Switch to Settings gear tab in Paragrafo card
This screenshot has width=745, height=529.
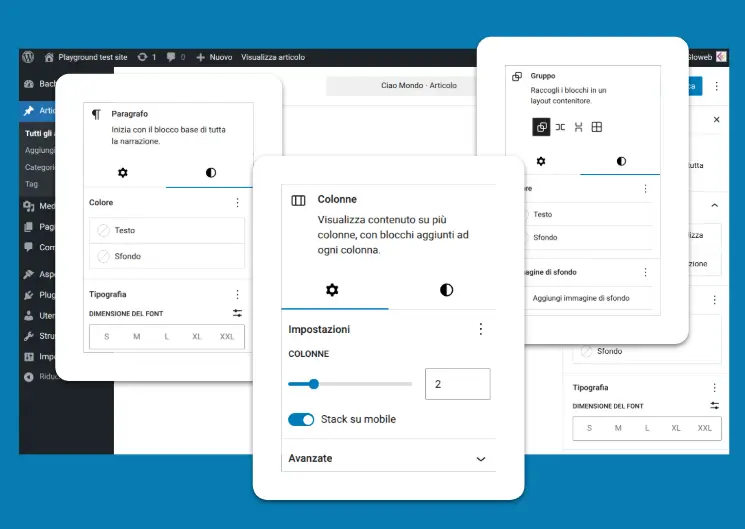tap(123, 172)
